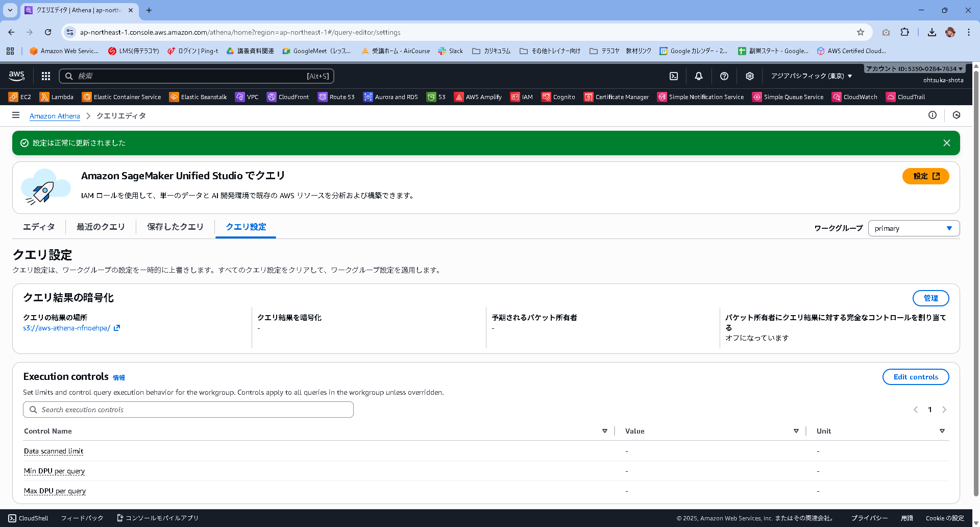
Task: Open the workgroup primary dropdown
Action: click(914, 228)
